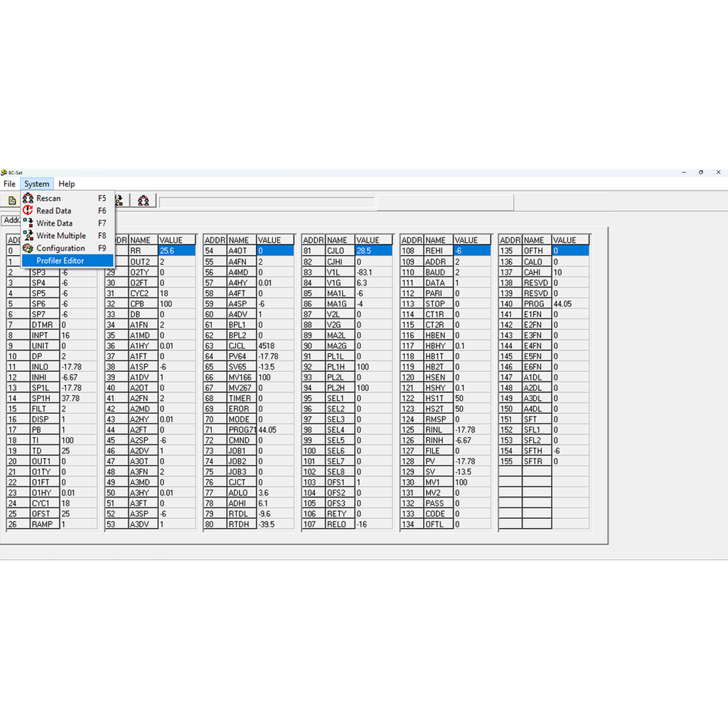Click the Addr2 button below the toolbar
728x728 pixels.
pos(11,220)
